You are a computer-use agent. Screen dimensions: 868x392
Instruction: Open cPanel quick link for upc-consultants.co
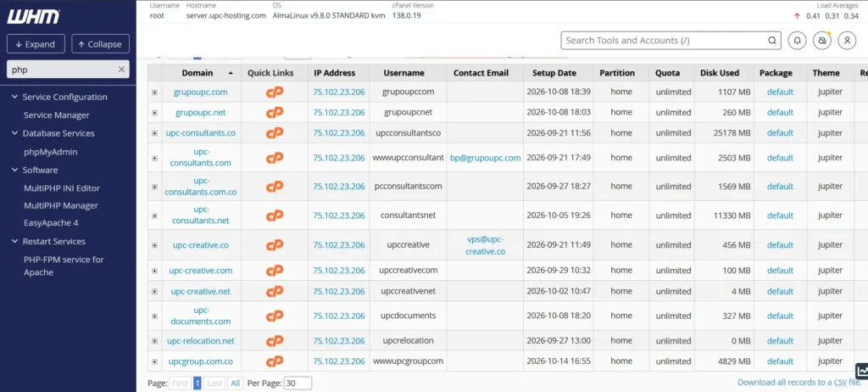(275, 133)
